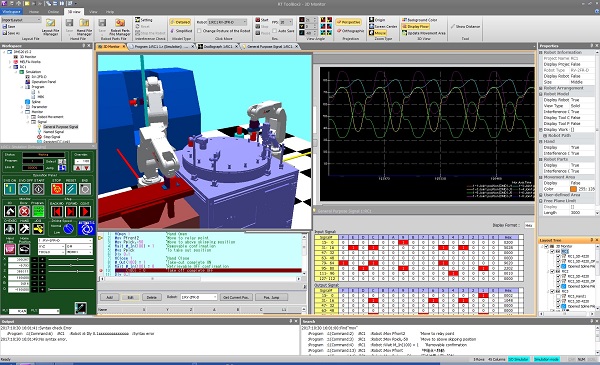The width and height of the screenshot is (600, 365).
Task: Activate the Show Distance tool
Action: [465, 26]
